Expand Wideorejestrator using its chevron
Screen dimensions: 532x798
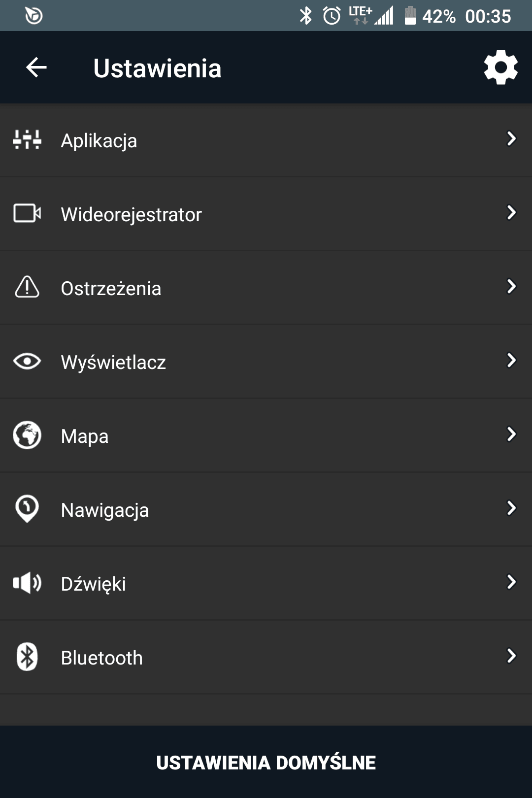point(511,213)
